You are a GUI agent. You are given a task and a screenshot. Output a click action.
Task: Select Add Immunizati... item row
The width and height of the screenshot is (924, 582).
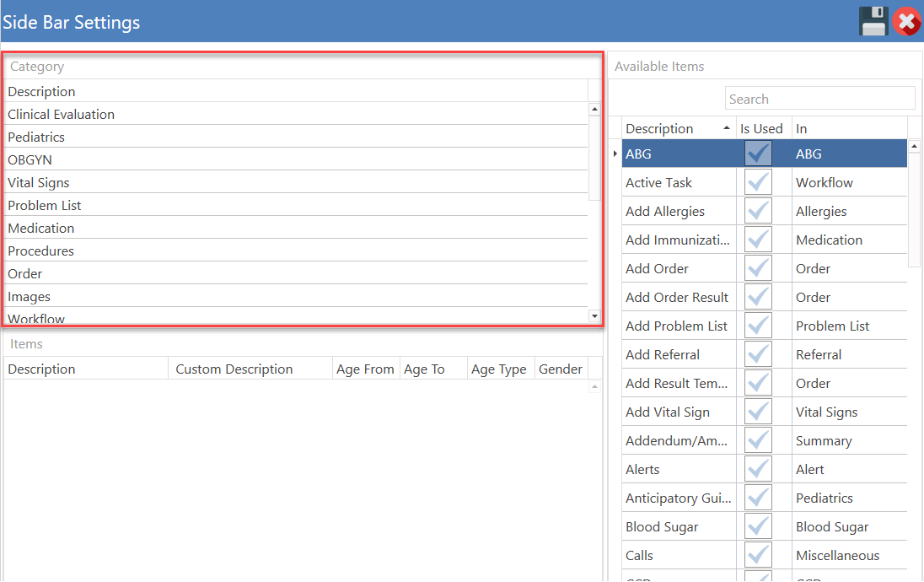(765, 240)
